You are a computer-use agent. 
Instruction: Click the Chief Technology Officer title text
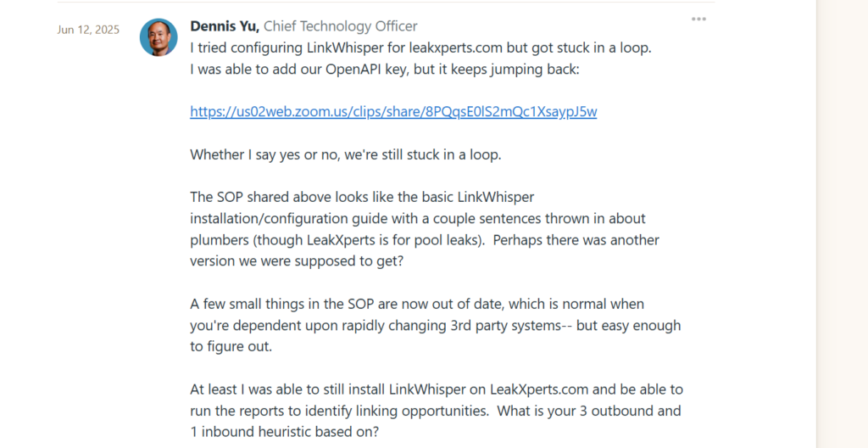[x=341, y=26]
